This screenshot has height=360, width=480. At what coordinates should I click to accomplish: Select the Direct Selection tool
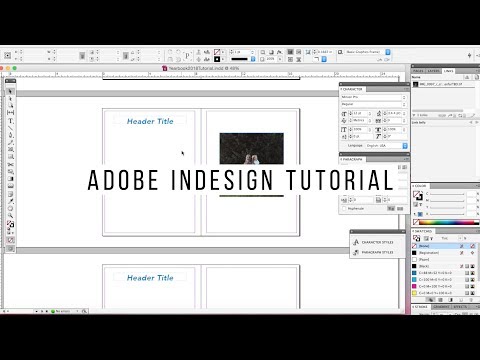[10, 99]
